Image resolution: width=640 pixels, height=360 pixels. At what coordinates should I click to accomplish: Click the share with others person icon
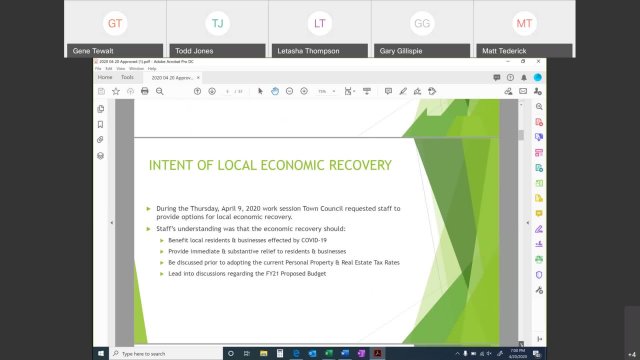pyautogui.click(x=538, y=91)
